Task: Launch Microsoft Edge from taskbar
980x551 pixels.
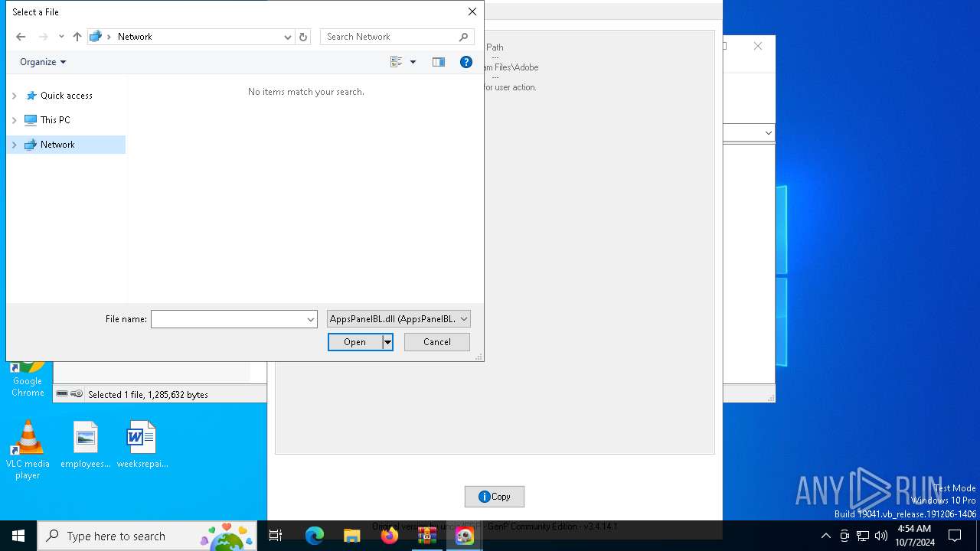Action: click(x=315, y=536)
